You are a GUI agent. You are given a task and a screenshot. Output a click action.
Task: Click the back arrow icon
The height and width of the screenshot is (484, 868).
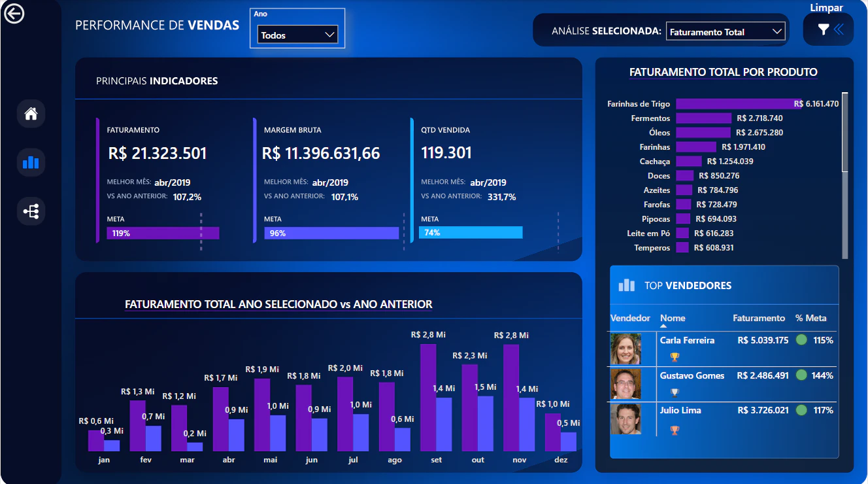(14, 14)
